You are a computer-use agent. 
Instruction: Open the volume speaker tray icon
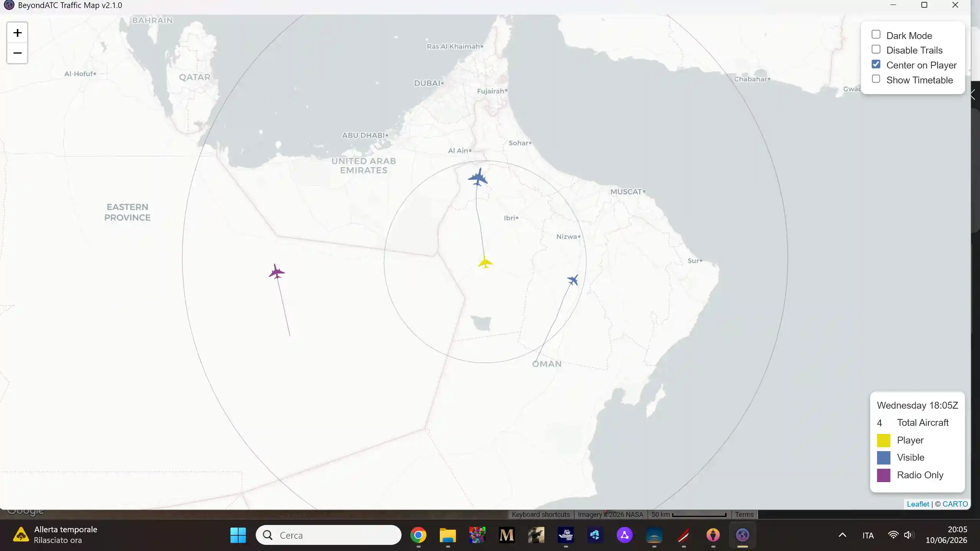tap(908, 535)
